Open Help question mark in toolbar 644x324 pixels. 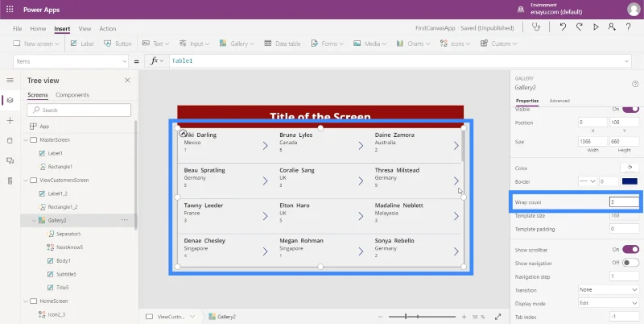tap(629, 27)
